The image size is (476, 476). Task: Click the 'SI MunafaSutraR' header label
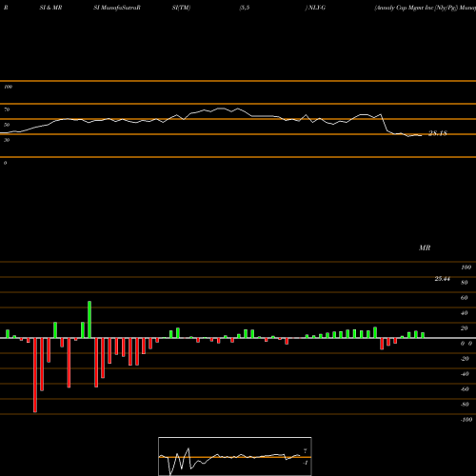[117, 8]
